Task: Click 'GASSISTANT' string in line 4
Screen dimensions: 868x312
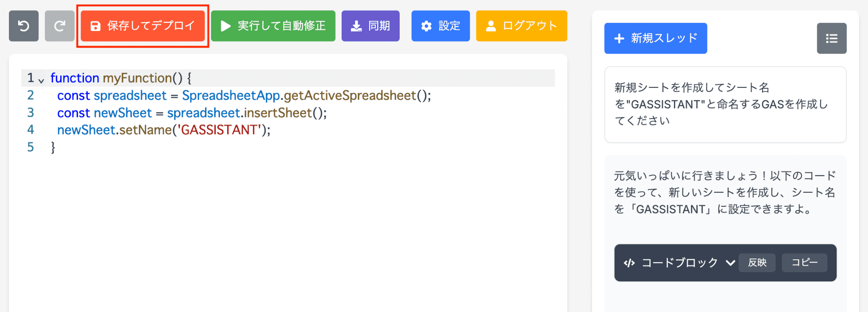Action: tap(219, 129)
